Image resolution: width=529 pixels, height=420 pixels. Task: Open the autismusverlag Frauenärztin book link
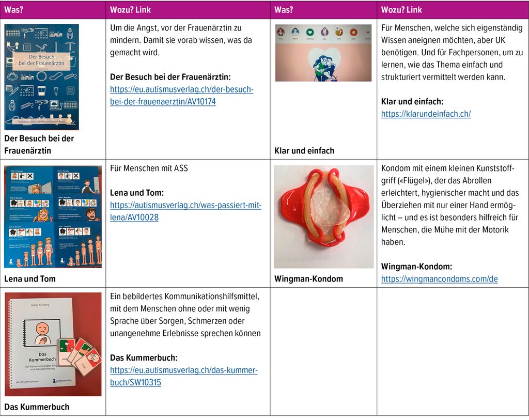click(181, 96)
